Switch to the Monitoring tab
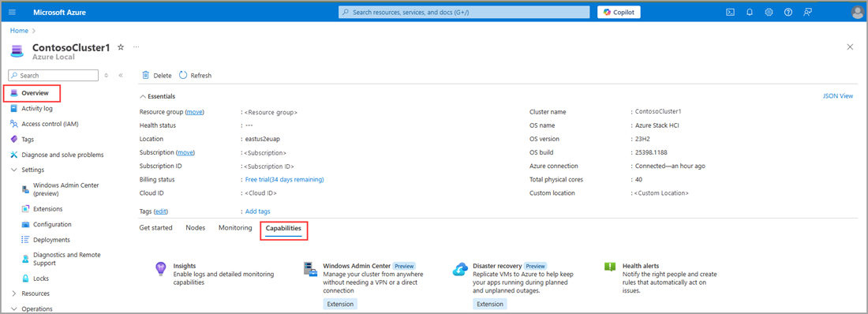 coord(235,227)
